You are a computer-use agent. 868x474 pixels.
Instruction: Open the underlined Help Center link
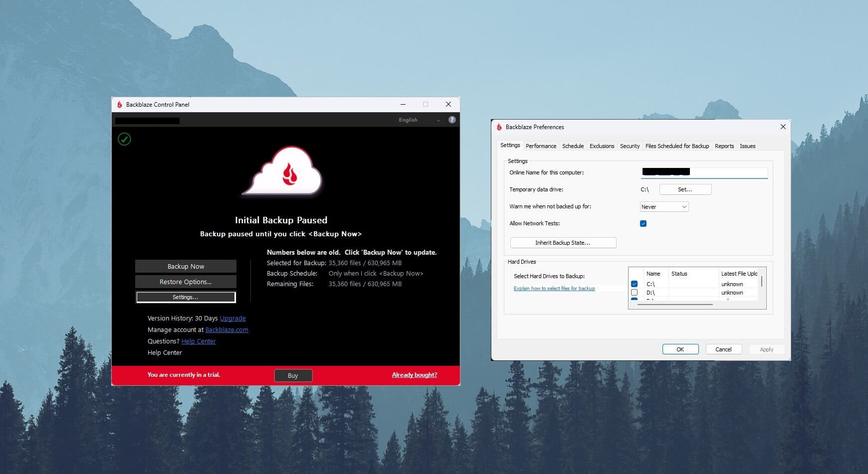pos(199,341)
